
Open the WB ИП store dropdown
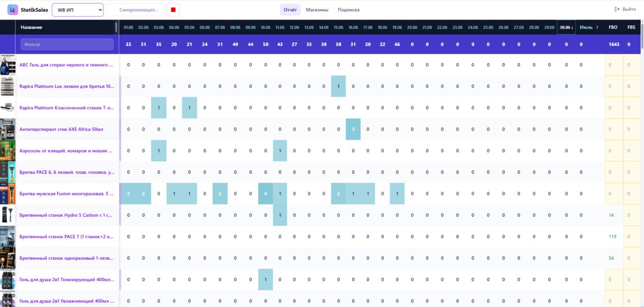coord(78,10)
